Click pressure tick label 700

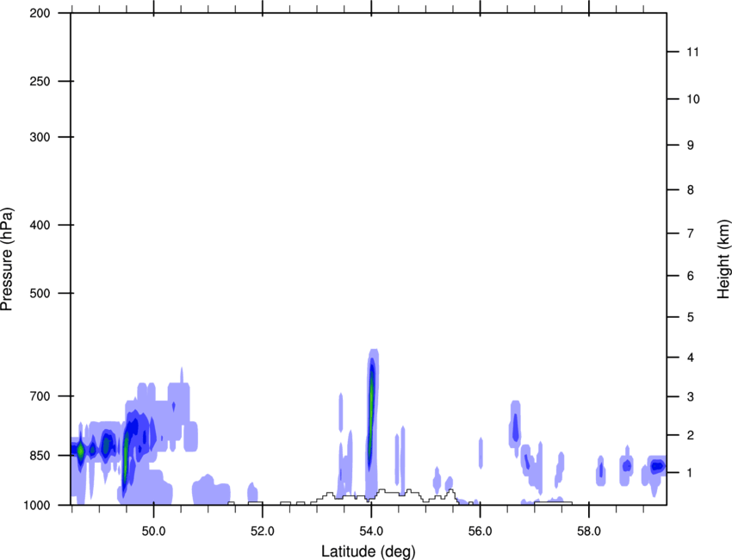[40, 396]
